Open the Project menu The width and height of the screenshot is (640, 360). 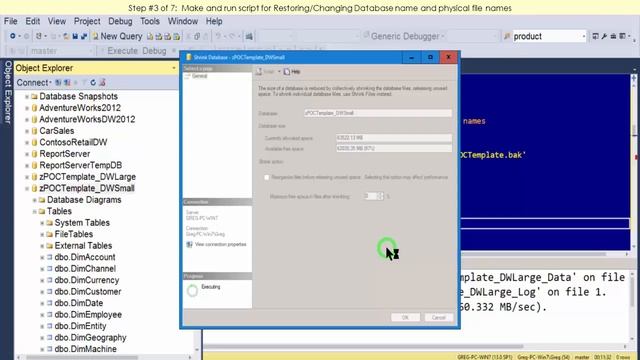point(87,21)
